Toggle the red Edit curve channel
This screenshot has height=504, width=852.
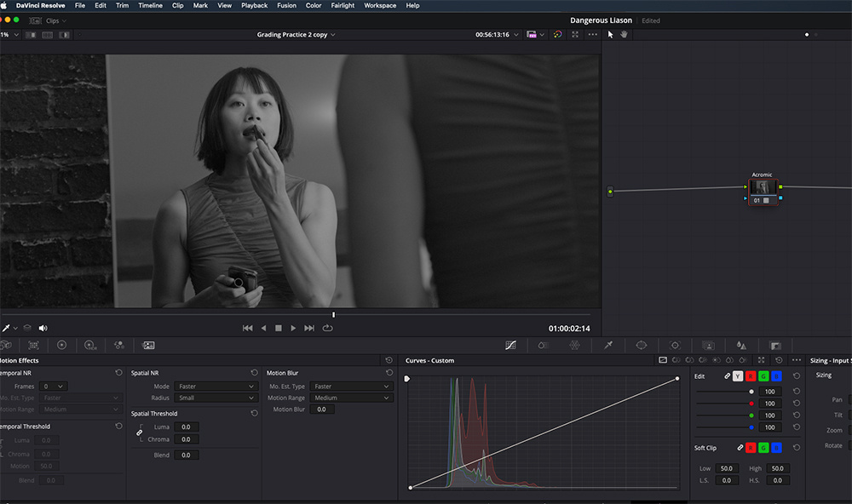coord(751,375)
